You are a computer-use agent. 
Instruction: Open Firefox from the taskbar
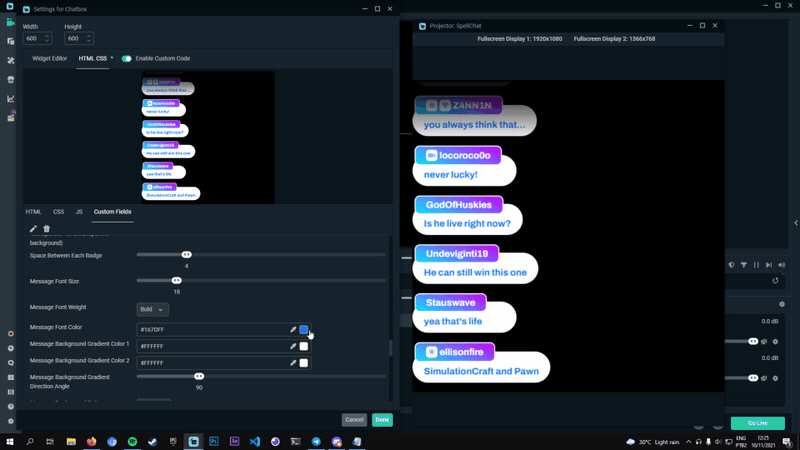pos(91,442)
